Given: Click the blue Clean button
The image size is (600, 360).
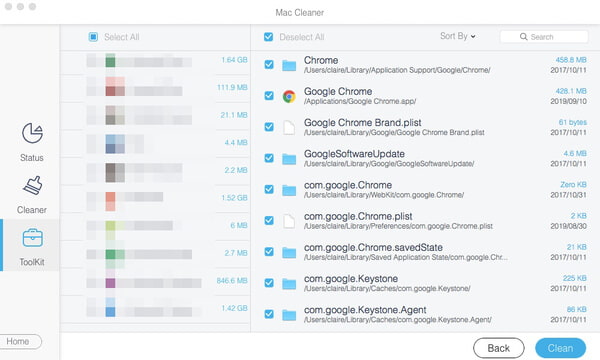Looking at the screenshot, I should [560, 348].
